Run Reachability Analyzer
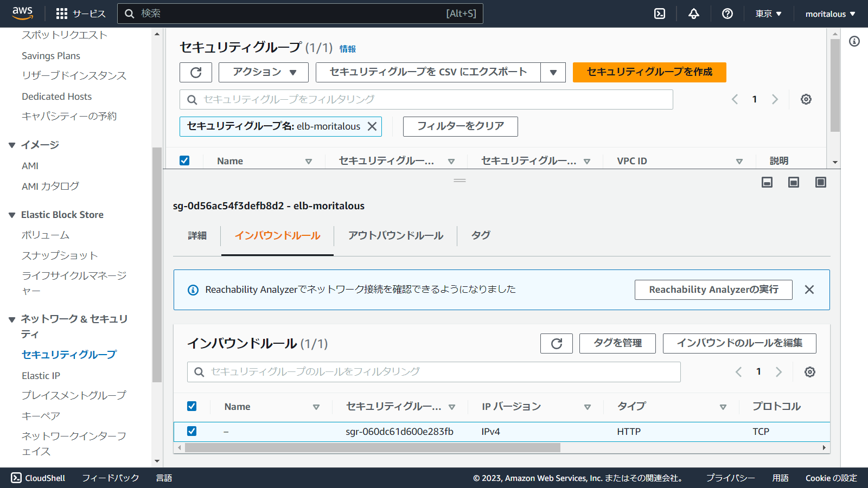Viewport: 868px width, 488px height. tap(713, 289)
